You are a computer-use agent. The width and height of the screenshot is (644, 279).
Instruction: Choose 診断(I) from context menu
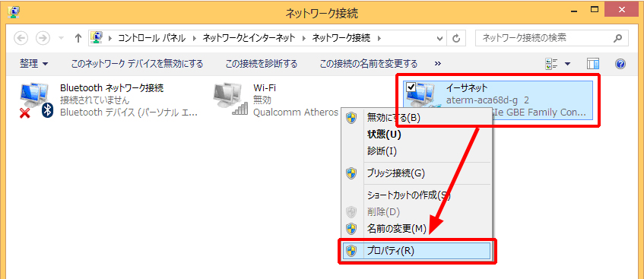(x=416, y=151)
